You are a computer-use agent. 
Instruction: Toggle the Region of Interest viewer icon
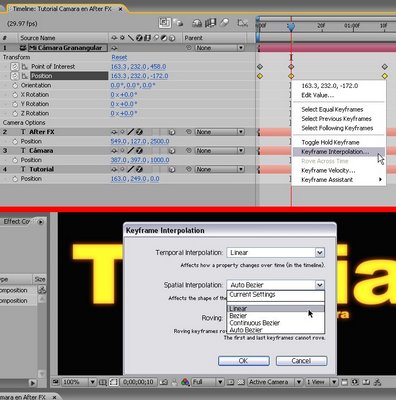[x=230, y=382]
